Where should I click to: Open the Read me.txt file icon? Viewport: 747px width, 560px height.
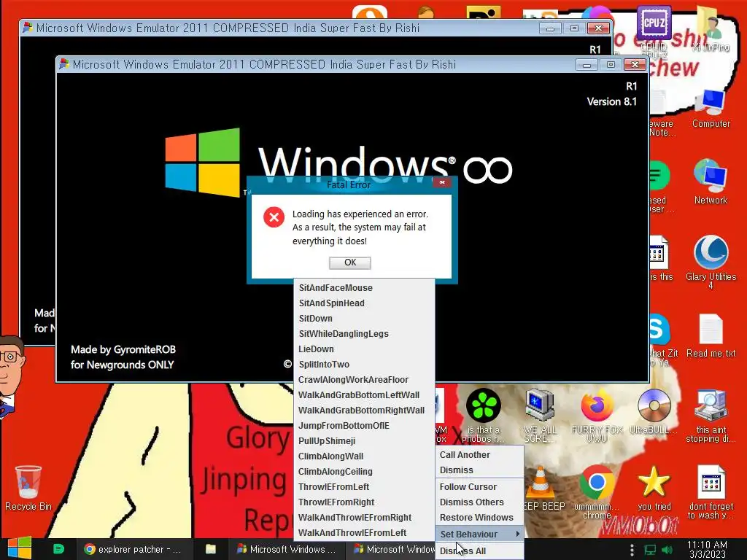tap(711, 336)
